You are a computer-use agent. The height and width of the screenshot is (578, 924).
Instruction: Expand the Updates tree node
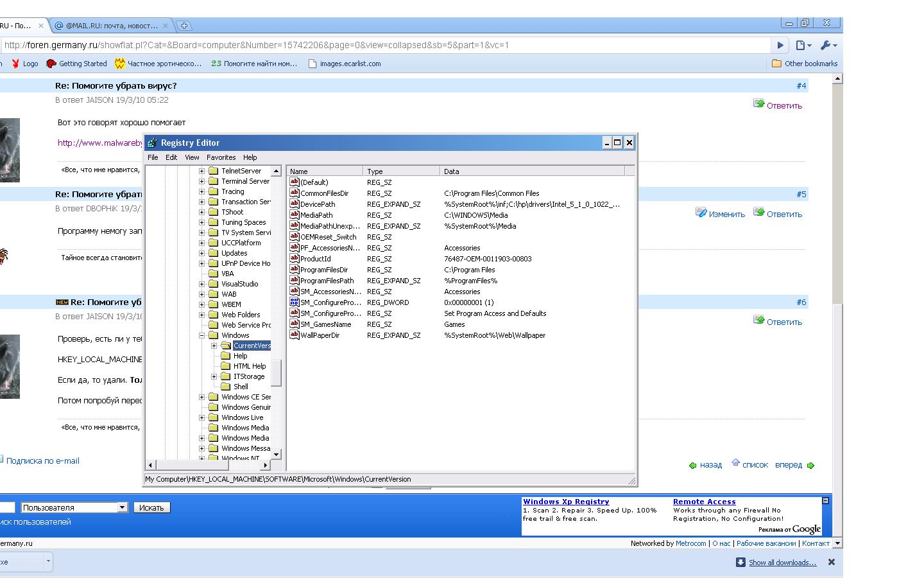pos(201,253)
